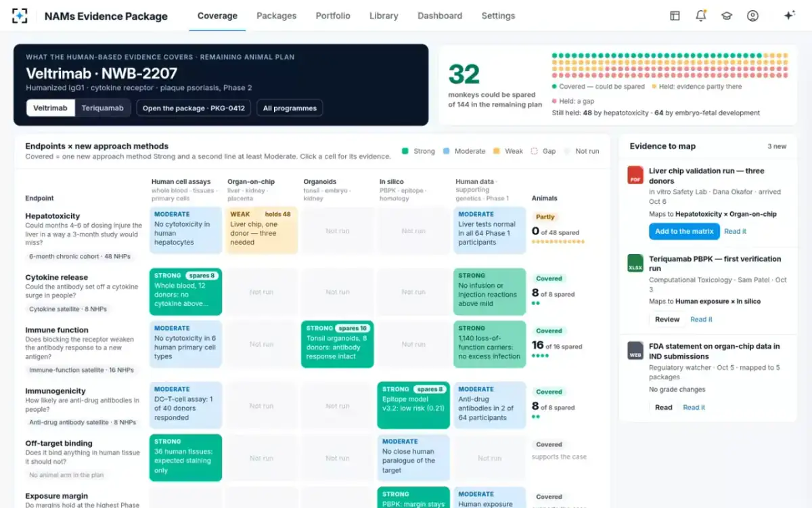Open the Library tab

pos(384,16)
